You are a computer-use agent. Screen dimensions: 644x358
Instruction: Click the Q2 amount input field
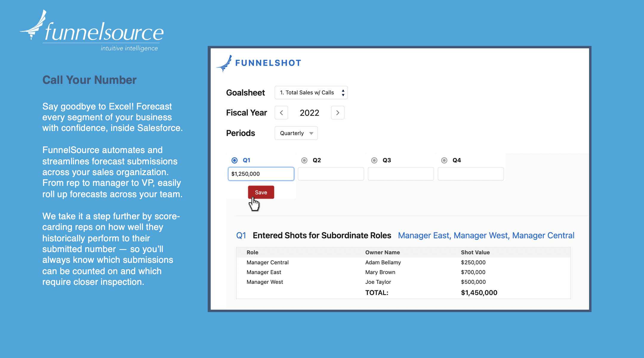(x=331, y=174)
